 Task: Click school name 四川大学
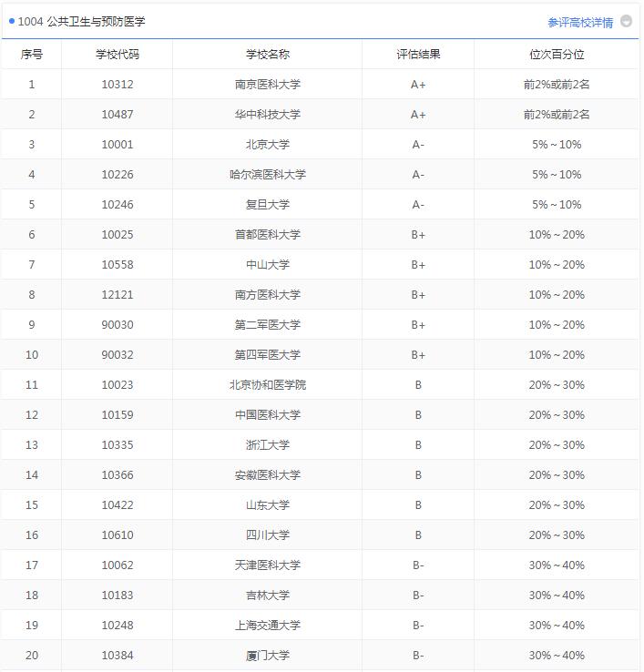tap(268, 535)
